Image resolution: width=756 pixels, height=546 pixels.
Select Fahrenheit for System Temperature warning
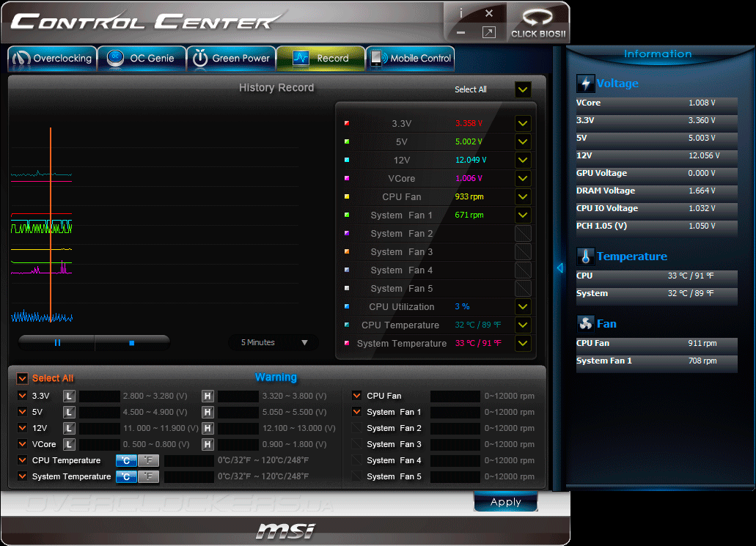[x=149, y=476]
